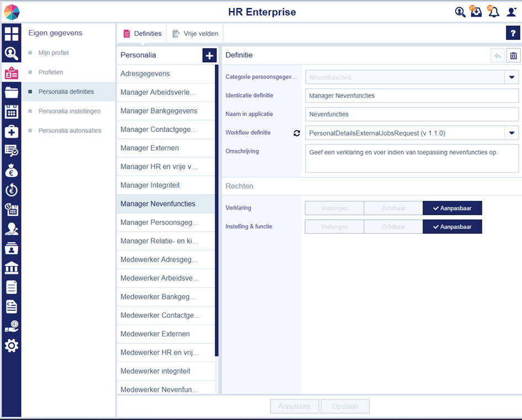Delete the definition with trash icon
The height and width of the screenshot is (420, 522).
click(513, 56)
